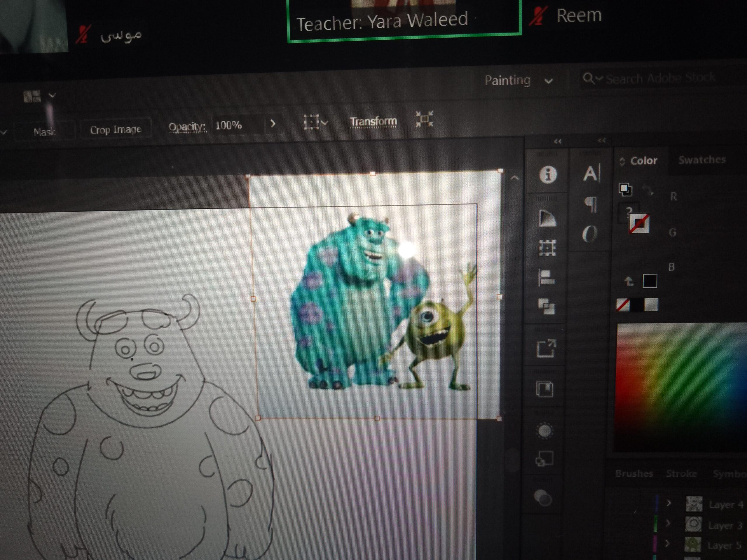Open the Libraries panel icon in dock
This screenshot has width=747, height=560.
pos(545,389)
